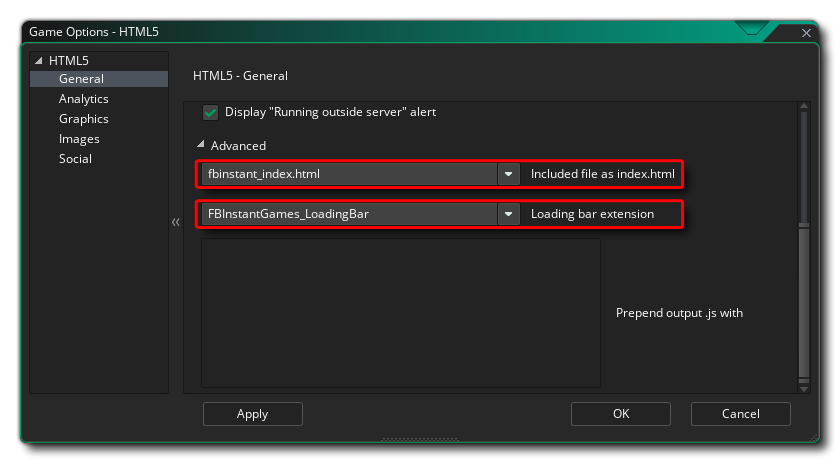Click the scrollbar down arrow
840x463 pixels.
804,389
